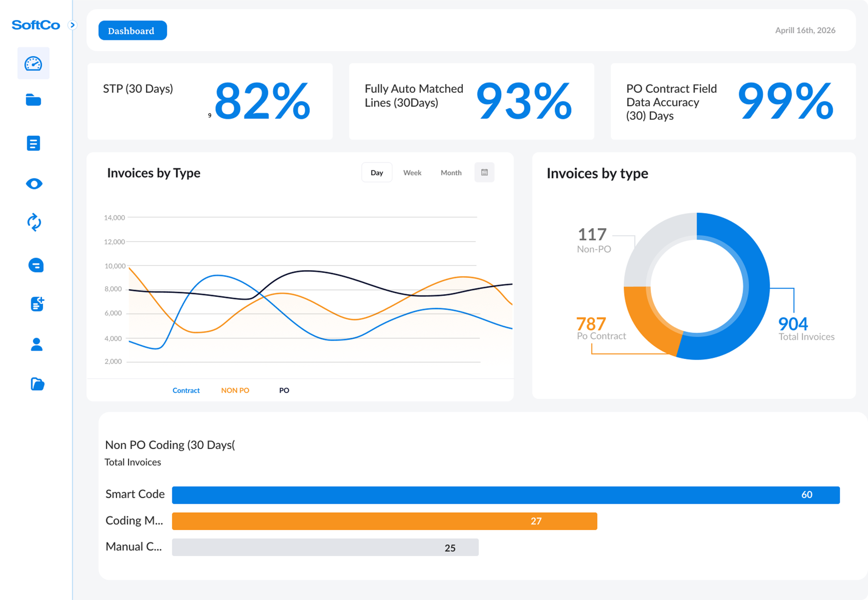This screenshot has height=600, width=868.
Task: Click the orange Coding M... bar
Action: 384,521
